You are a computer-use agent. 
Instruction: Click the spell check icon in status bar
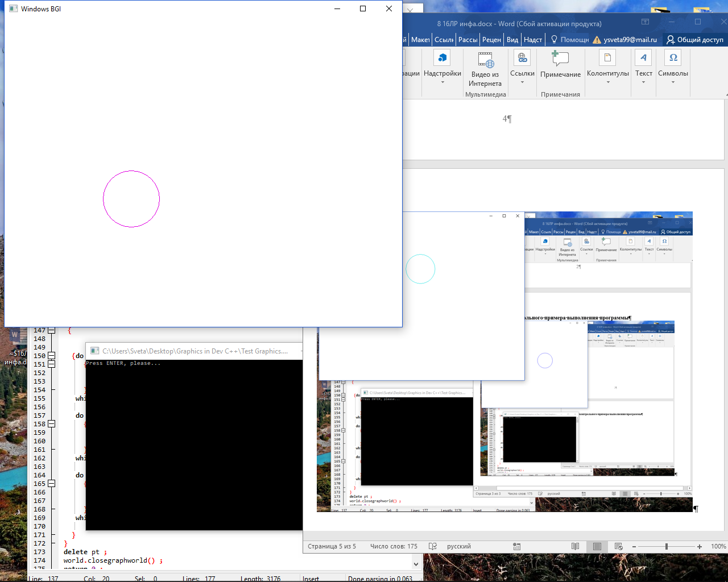click(x=433, y=546)
